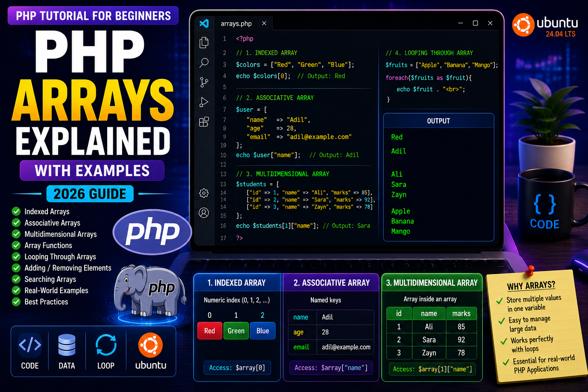Click the Access: $array[0] box

click(237, 367)
